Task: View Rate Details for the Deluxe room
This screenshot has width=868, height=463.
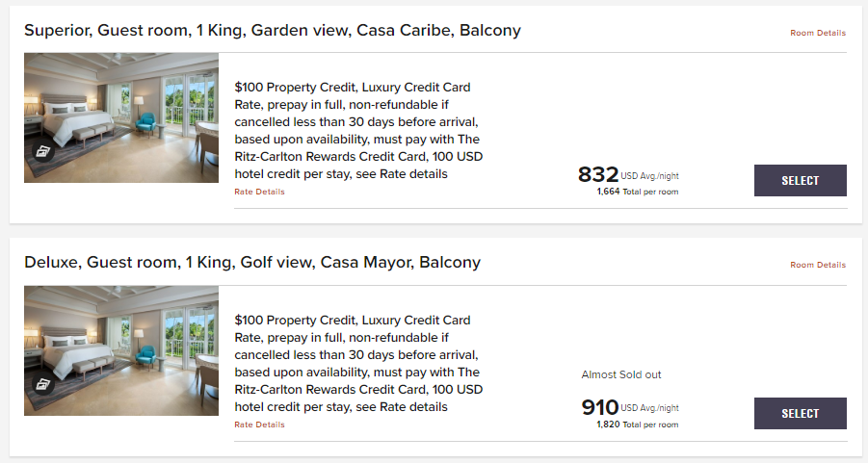Action: (259, 424)
